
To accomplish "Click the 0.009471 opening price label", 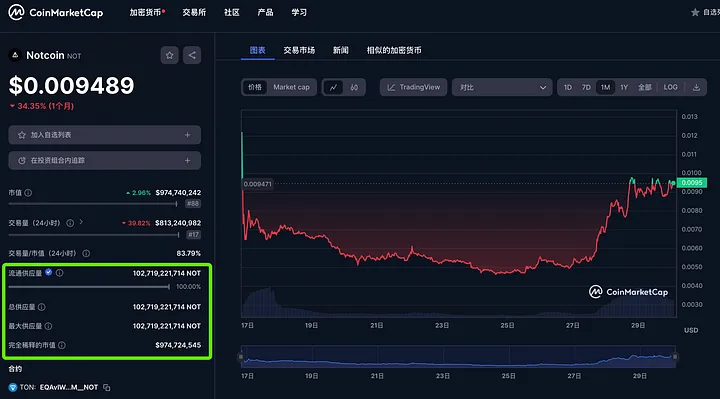I will 258,184.
